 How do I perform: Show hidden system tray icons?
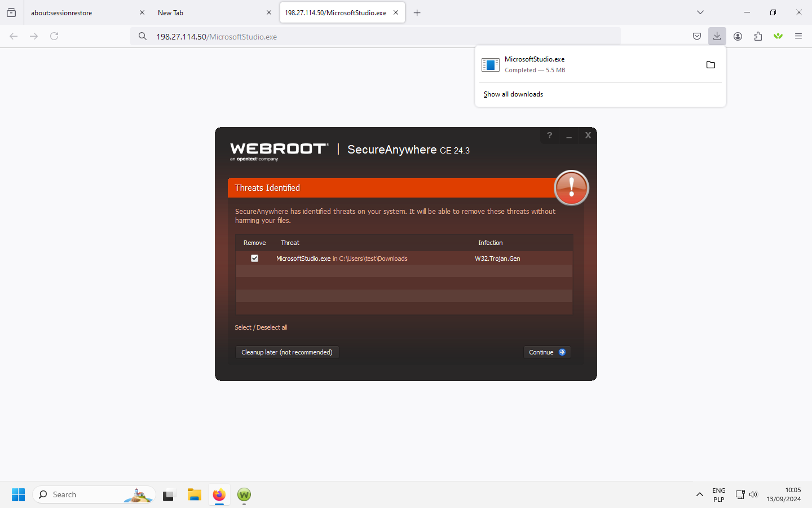tap(700, 495)
